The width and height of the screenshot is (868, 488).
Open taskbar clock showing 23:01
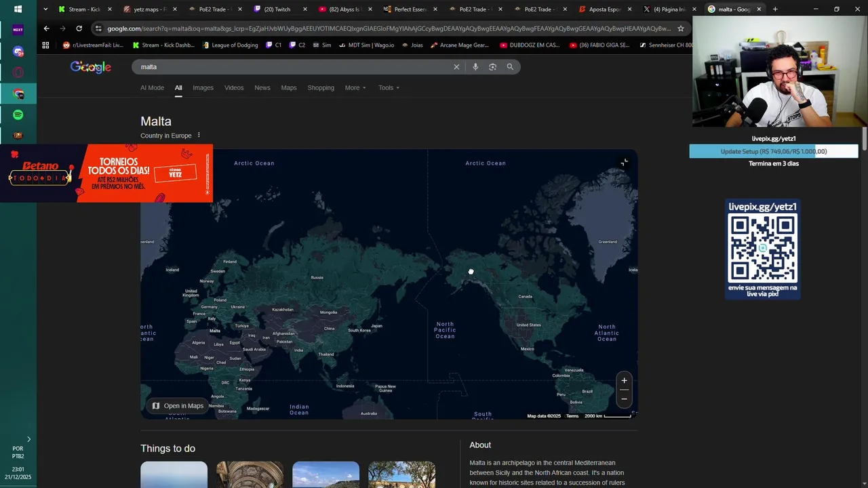coord(18,469)
